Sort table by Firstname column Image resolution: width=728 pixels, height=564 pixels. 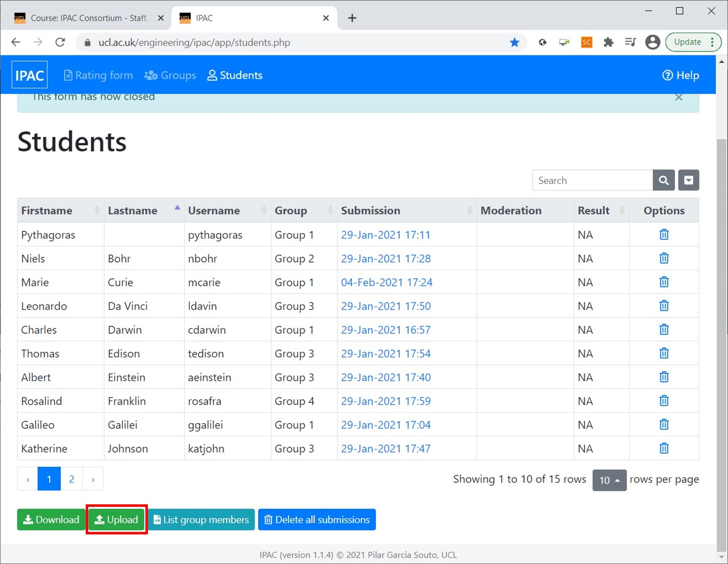point(60,211)
